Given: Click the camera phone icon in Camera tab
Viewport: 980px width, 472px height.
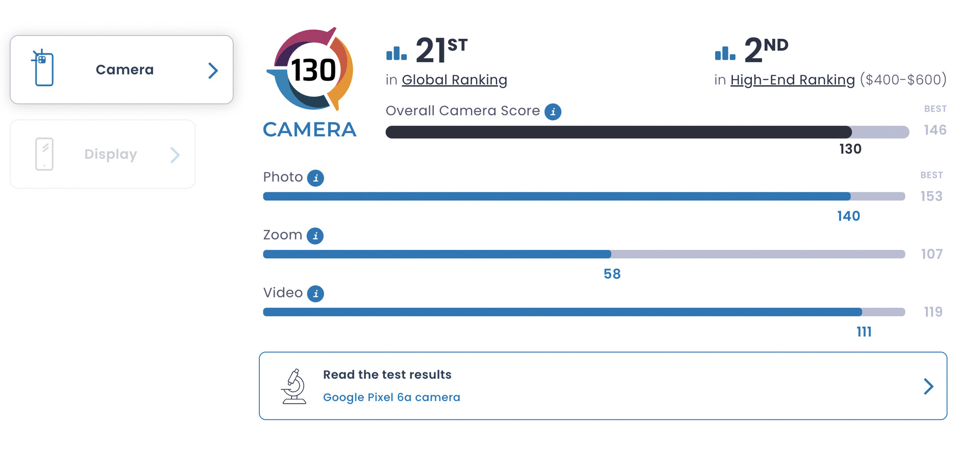Looking at the screenshot, I should [x=43, y=68].
